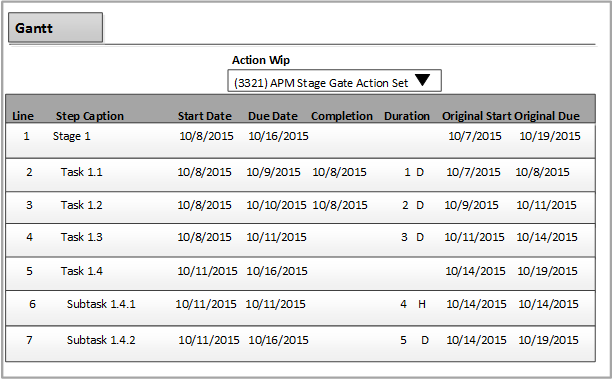Image resolution: width=613 pixels, height=379 pixels.
Task: Open the Action Wip dropdown arrow
Action: tap(423, 80)
